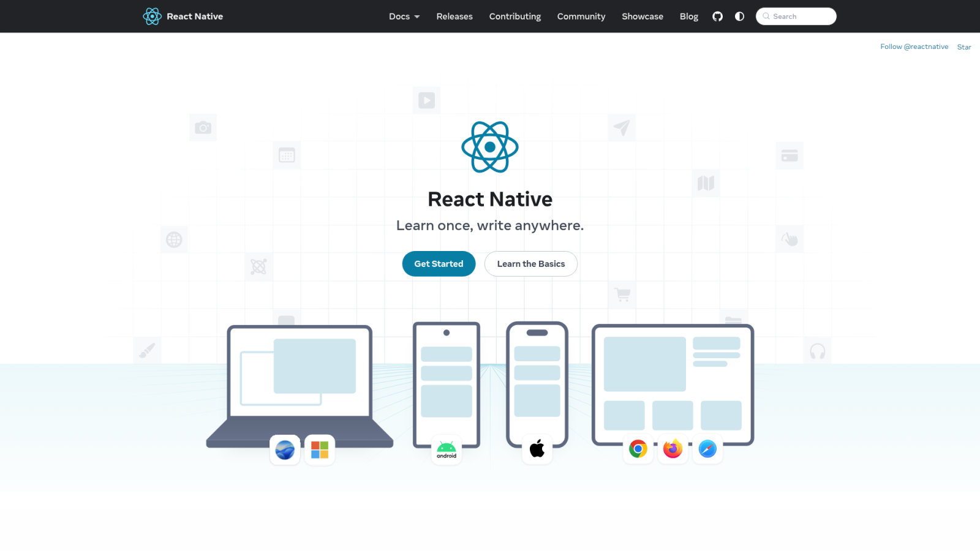Follow @reactnative link
Screen dimensions: 980x551
(x=914, y=47)
